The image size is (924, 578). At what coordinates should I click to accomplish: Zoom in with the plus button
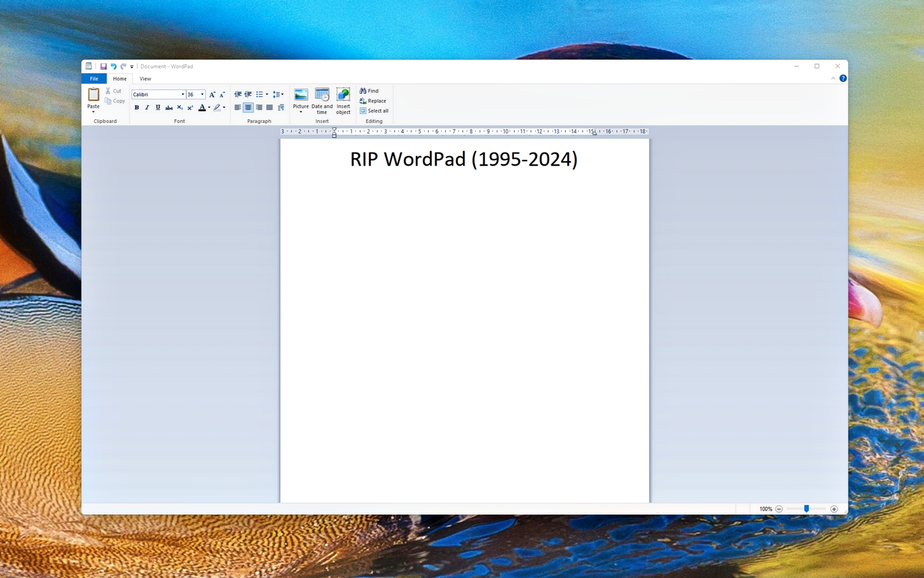pos(834,509)
